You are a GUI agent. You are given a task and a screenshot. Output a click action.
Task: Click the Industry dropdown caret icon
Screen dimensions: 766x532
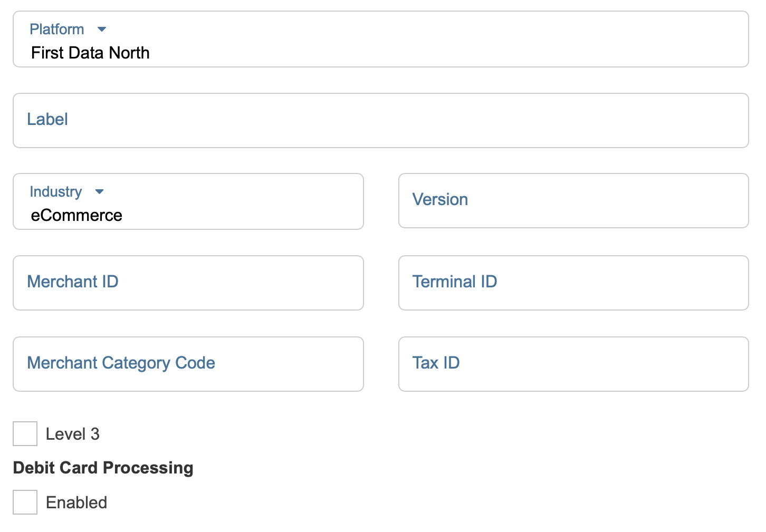99,192
